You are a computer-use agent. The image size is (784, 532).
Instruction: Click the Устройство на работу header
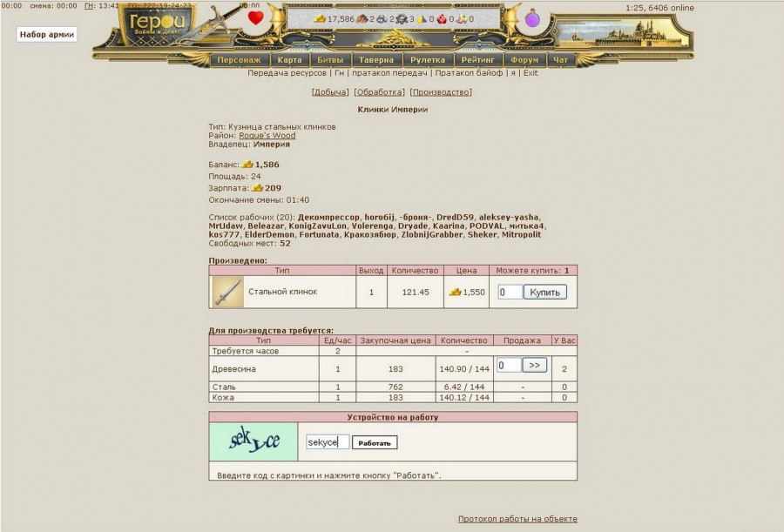coord(393,417)
